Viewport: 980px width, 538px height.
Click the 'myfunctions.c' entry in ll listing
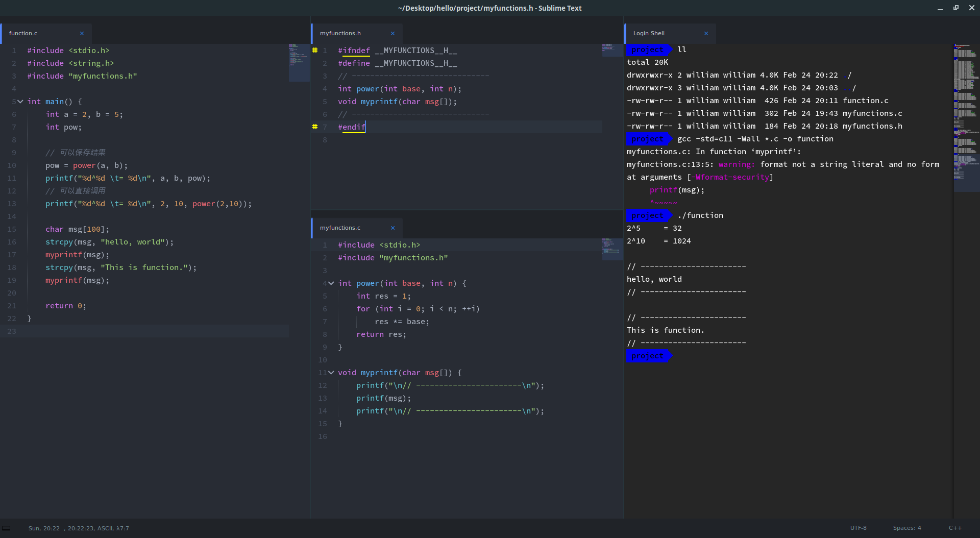click(x=872, y=113)
